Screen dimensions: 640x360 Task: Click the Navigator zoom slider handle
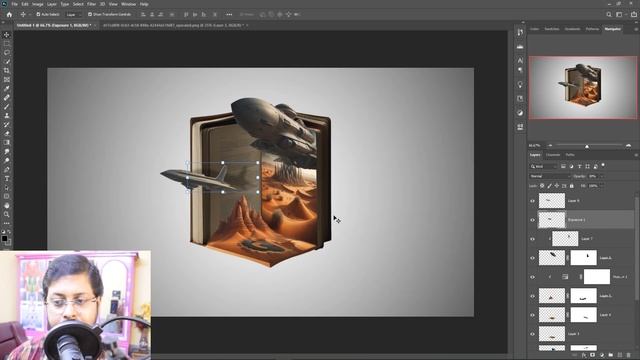click(587, 146)
